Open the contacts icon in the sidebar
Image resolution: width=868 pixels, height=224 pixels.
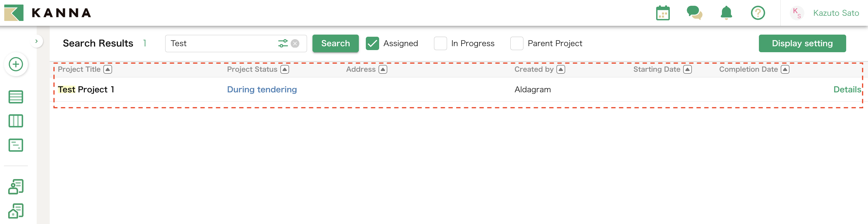point(15,187)
